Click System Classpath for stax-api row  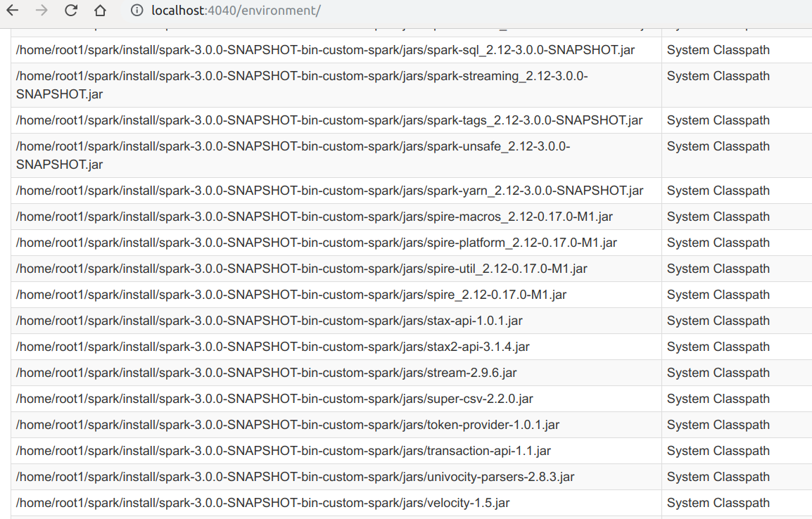click(x=718, y=321)
